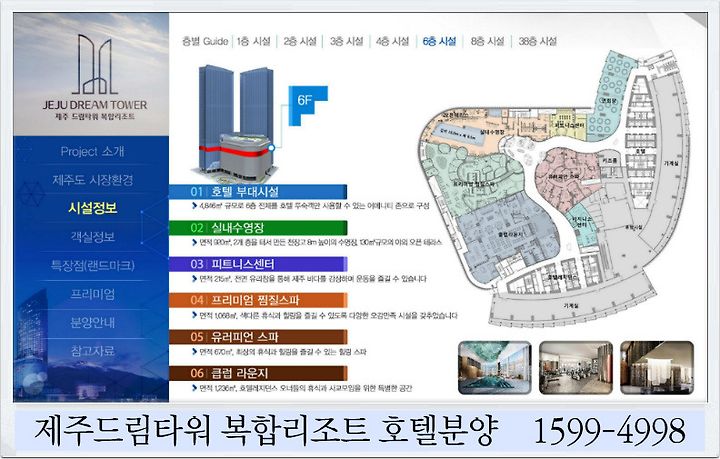Open the spa interior photo thumbnail
Viewport: 720px width, 459px height.
[657, 367]
